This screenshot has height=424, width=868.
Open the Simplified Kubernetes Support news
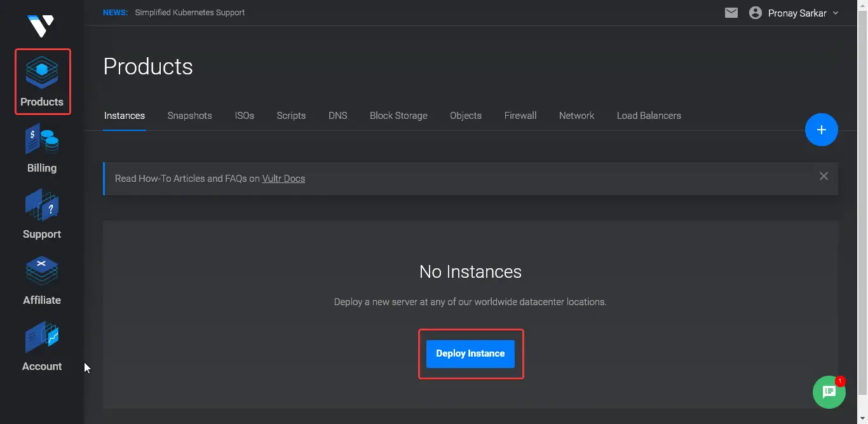pyautogui.click(x=190, y=13)
